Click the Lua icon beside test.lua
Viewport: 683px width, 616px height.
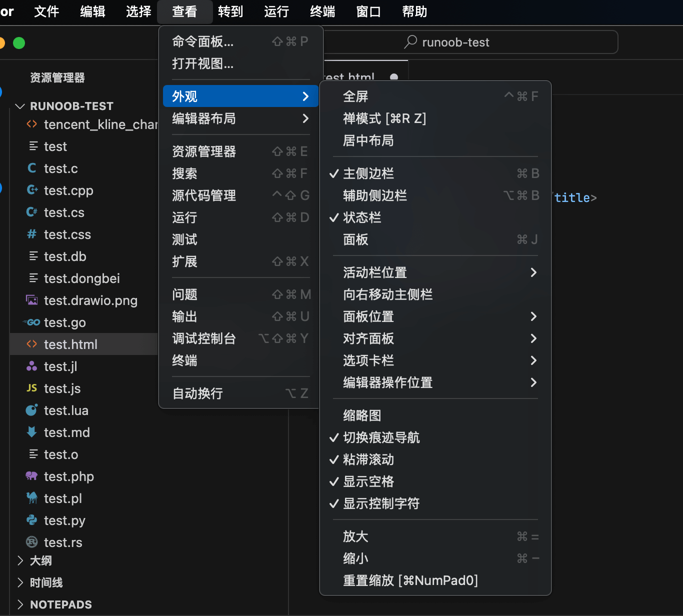click(x=31, y=410)
